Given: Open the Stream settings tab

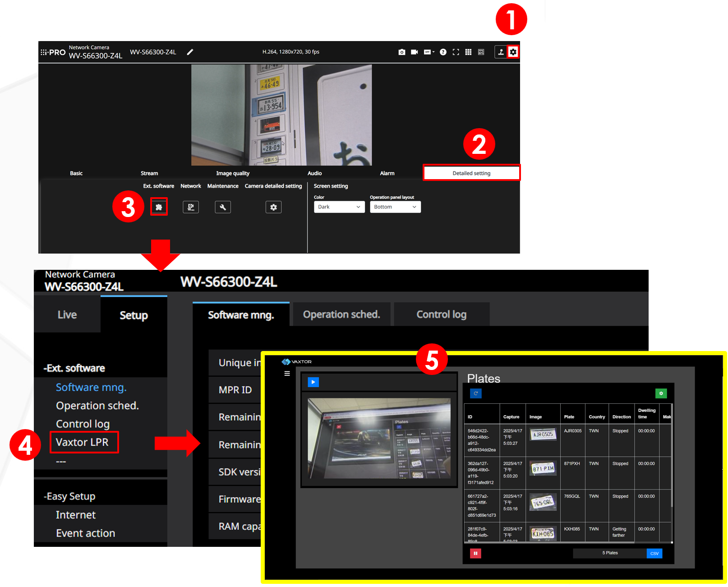Looking at the screenshot, I should 149,173.
